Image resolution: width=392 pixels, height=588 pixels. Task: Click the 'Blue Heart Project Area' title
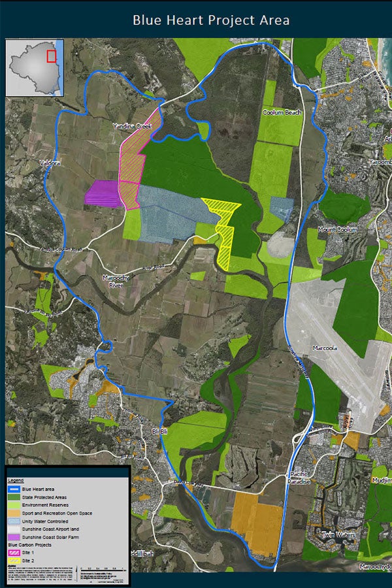click(211, 20)
